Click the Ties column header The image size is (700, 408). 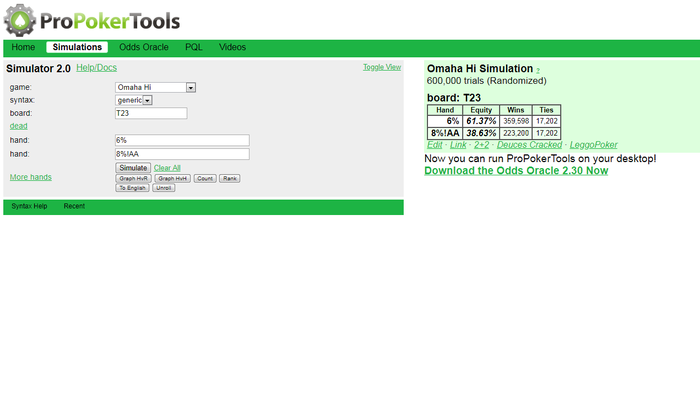546,110
